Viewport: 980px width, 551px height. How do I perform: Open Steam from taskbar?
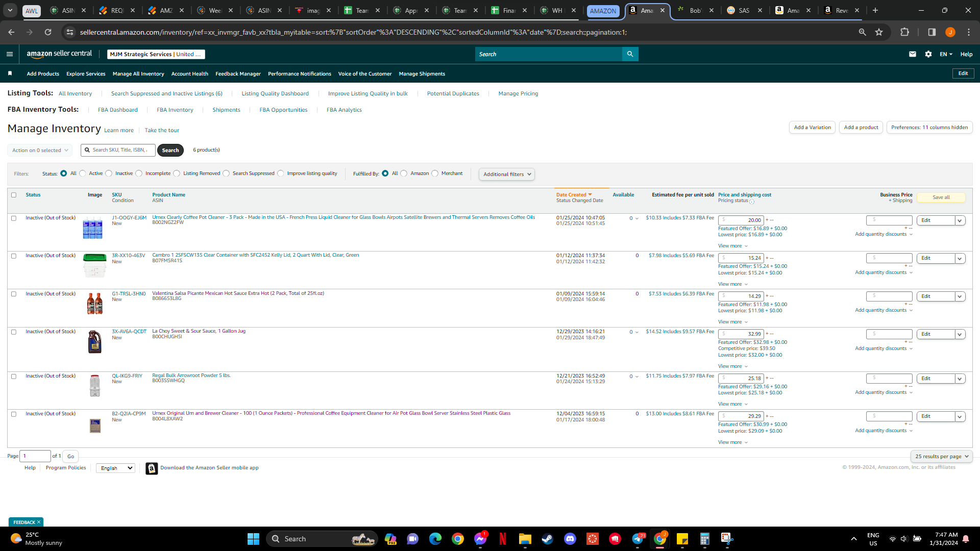(548, 539)
